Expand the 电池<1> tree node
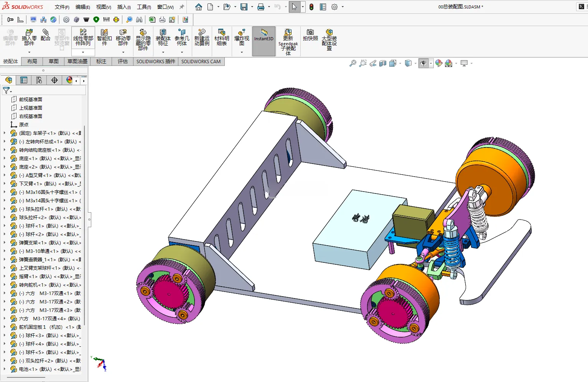 point(5,369)
